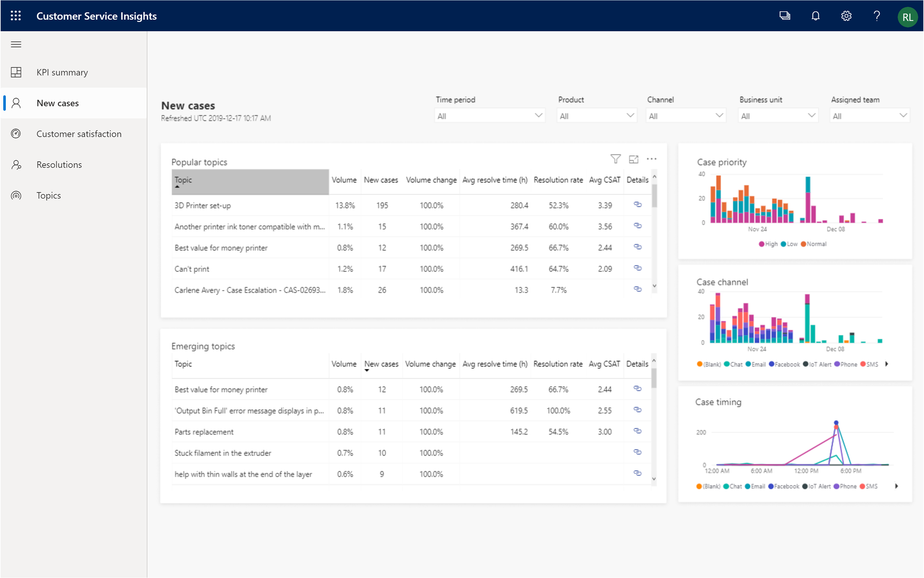The width and height of the screenshot is (924, 578).
Task: Open the settings gear
Action: click(x=846, y=16)
